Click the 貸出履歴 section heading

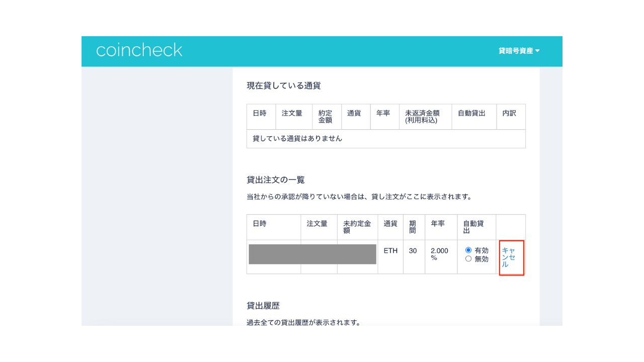pyautogui.click(x=263, y=305)
